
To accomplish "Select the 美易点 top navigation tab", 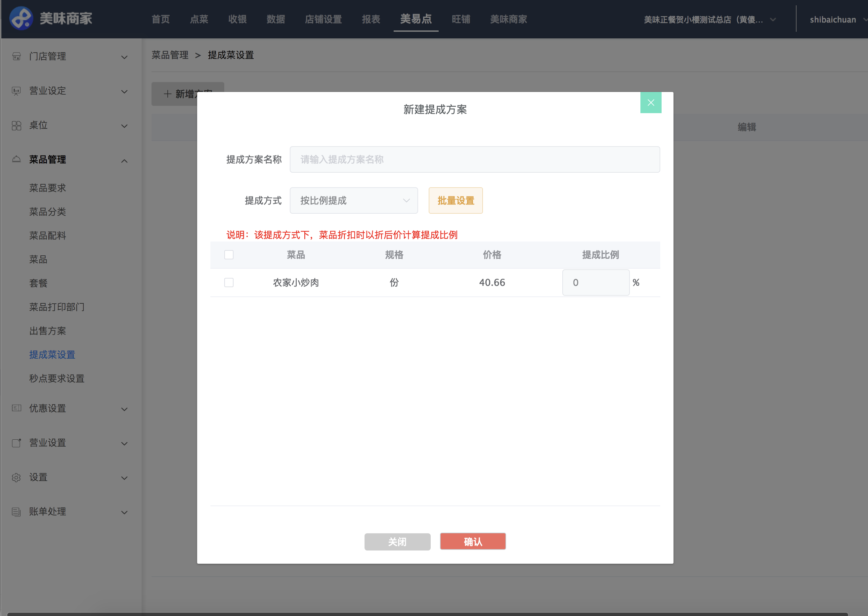I will pos(415,19).
